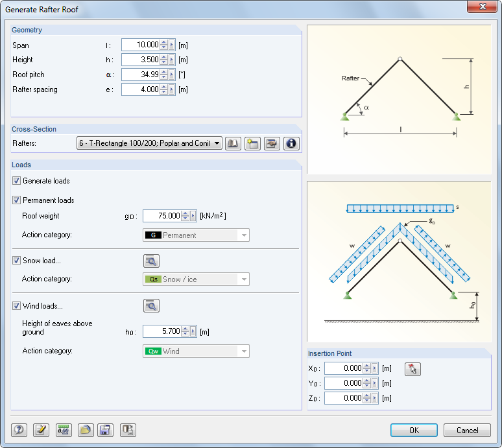Viewport: 502px width, 448px height.
Task: Open units and decimal places icon
Action: (x=64, y=430)
